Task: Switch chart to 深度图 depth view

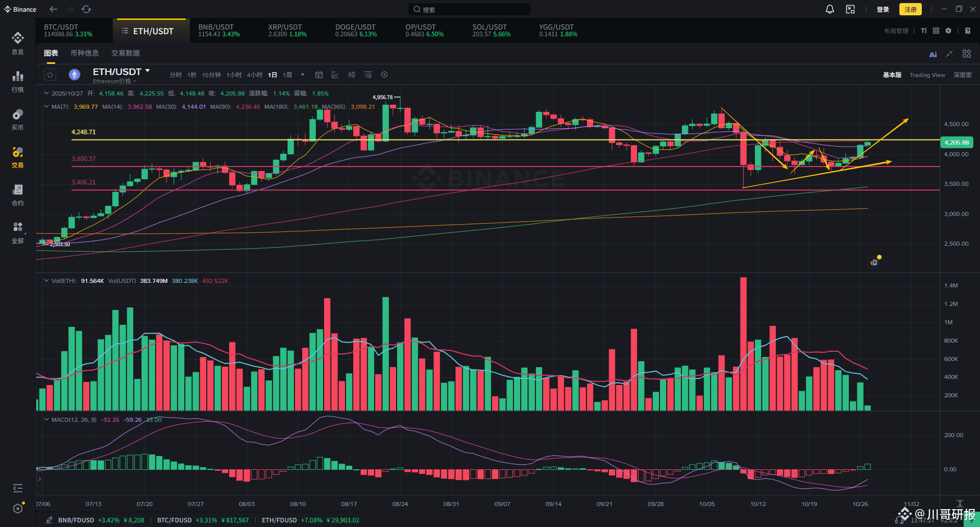Action: coord(963,75)
